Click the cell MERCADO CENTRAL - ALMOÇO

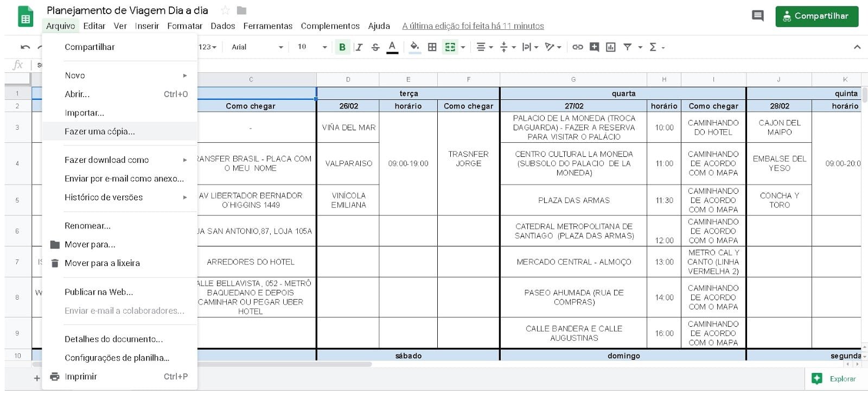pyautogui.click(x=573, y=262)
